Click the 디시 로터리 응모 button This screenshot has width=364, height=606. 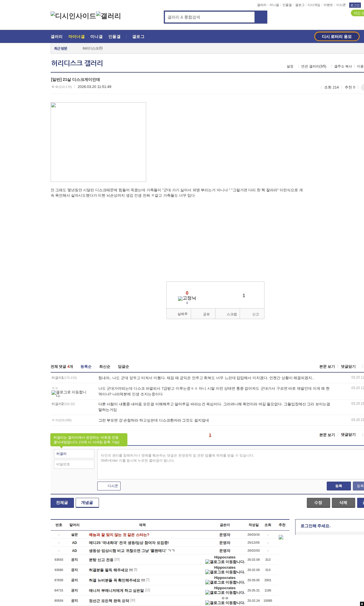pyautogui.click(x=337, y=36)
